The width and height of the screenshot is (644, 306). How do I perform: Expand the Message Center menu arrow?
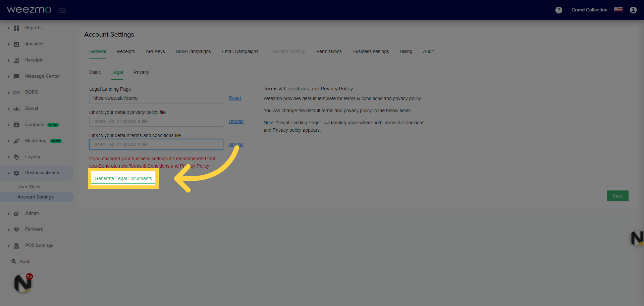coord(9,77)
